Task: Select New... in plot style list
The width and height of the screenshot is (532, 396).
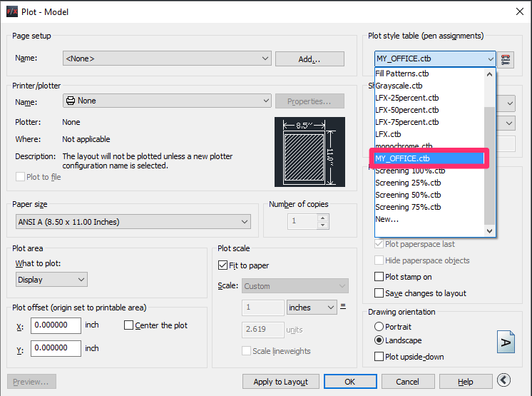Action: pyautogui.click(x=429, y=219)
